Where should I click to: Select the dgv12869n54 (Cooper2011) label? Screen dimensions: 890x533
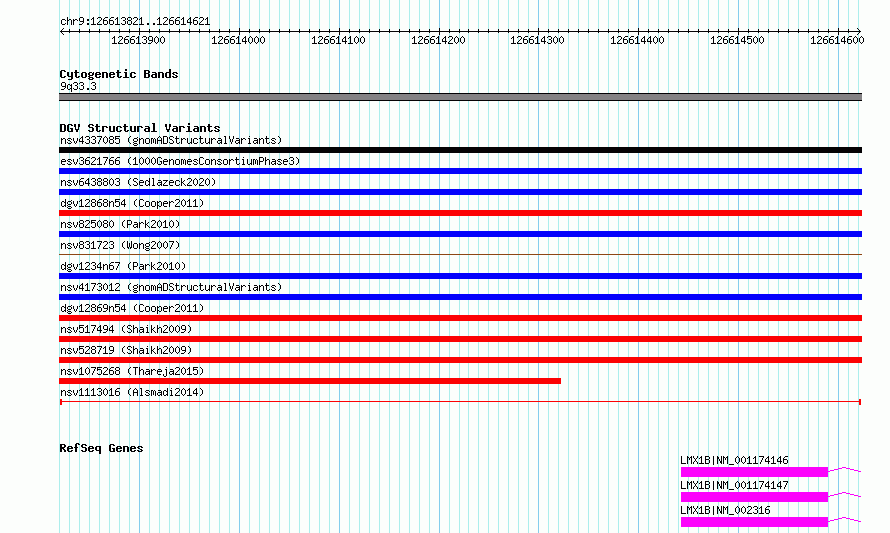pyautogui.click(x=132, y=308)
